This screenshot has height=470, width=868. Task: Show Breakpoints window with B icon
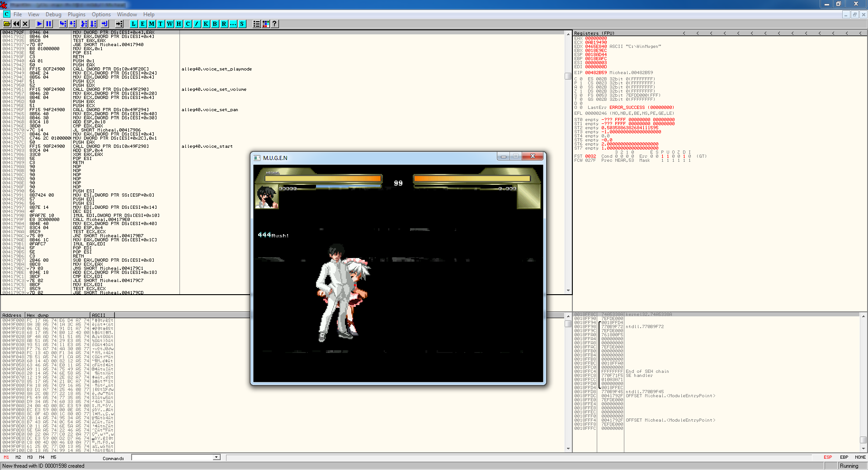(x=215, y=24)
